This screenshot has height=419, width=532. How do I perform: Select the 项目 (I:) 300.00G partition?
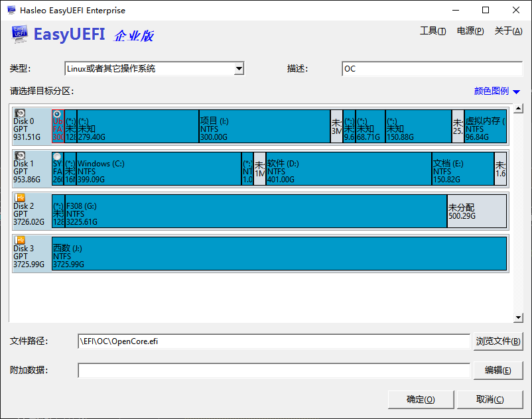click(264, 126)
